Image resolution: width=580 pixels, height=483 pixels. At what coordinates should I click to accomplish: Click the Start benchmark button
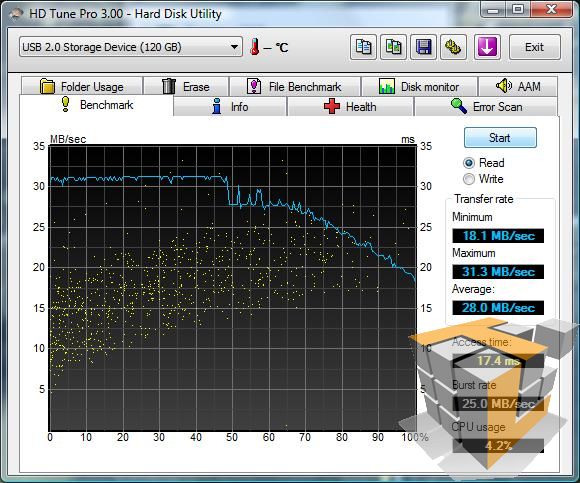pos(500,138)
